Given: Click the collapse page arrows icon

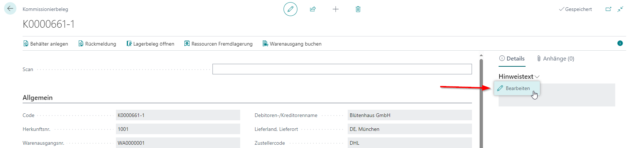Looking at the screenshot, I should pyautogui.click(x=620, y=9).
